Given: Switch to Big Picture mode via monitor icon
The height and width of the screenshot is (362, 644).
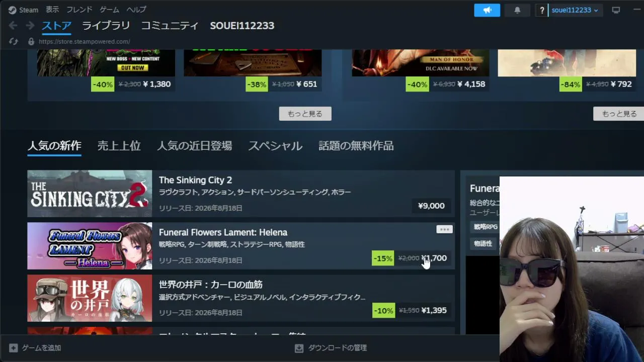Looking at the screenshot, I should [x=616, y=10].
